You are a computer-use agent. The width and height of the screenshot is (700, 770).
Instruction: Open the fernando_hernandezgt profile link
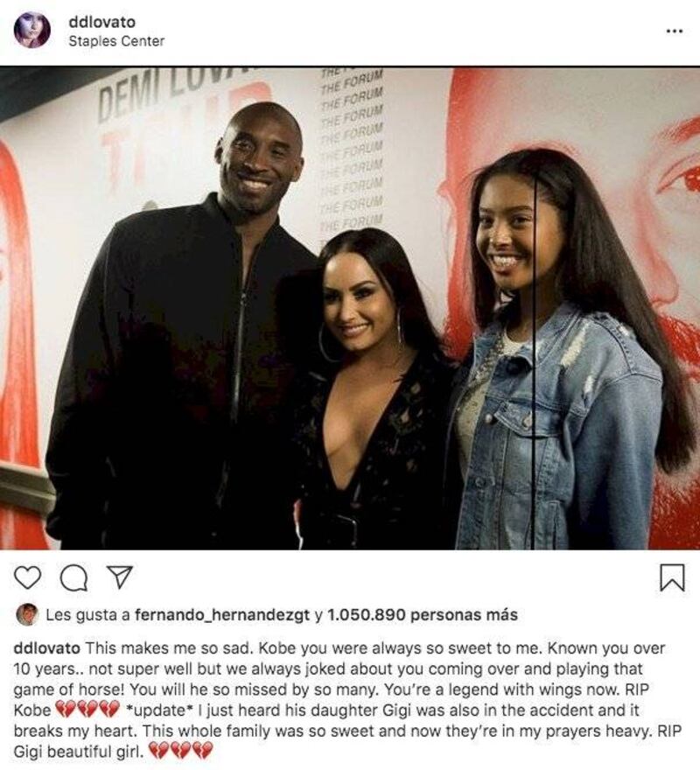(222, 615)
